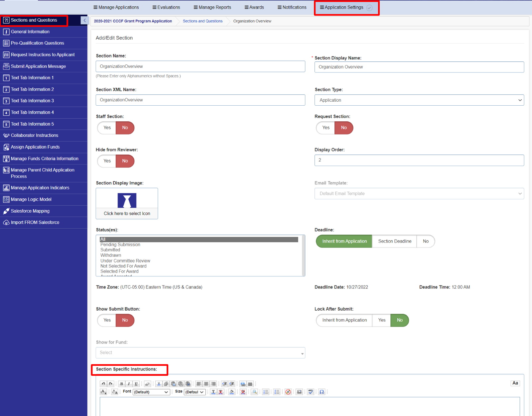Click the Paste from Word icon
Viewport: 532px width, 416px height.
coord(188,384)
